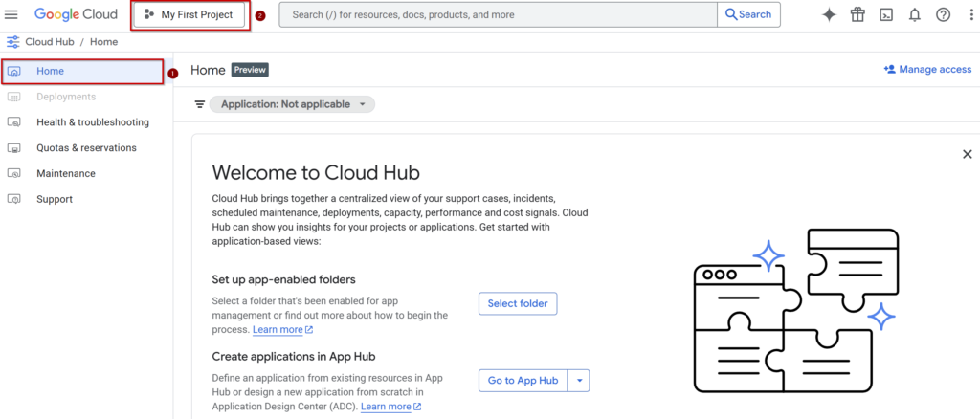The height and width of the screenshot is (419, 980).
Task: Click the Welcome to Cloud Hub heading
Action: [316, 172]
